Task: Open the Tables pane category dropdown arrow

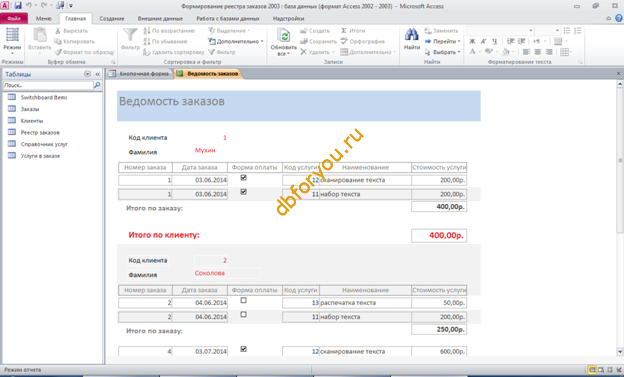Action: click(88, 74)
